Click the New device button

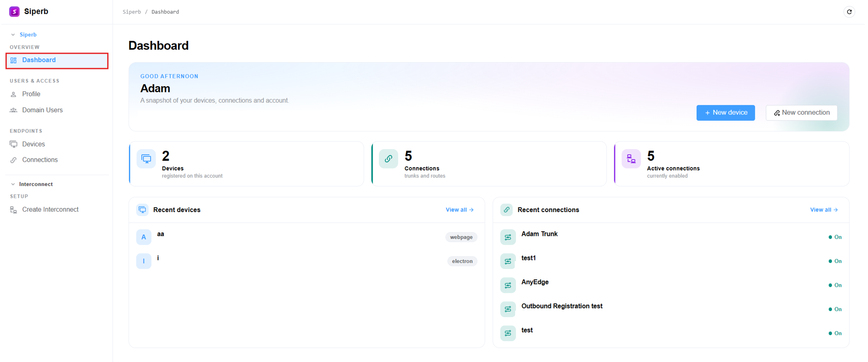(x=726, y=113)
